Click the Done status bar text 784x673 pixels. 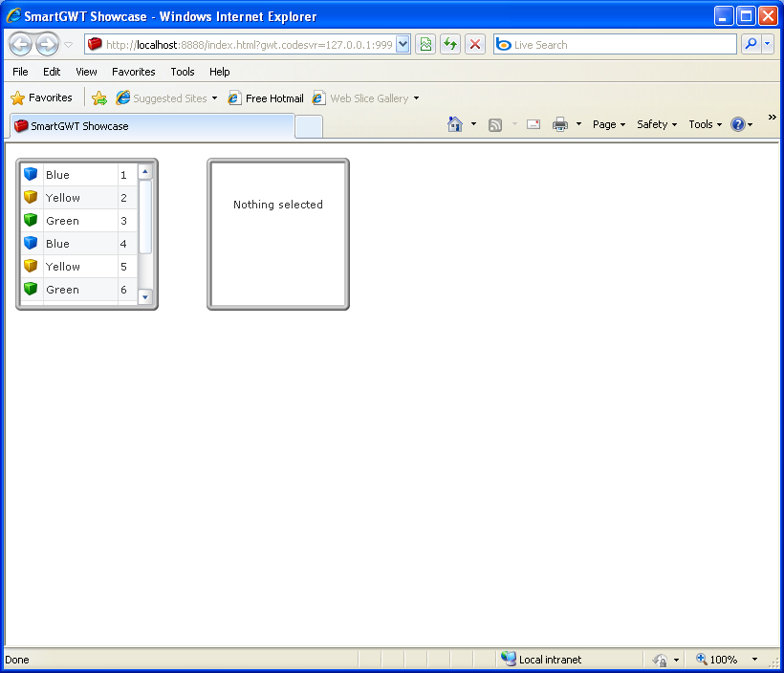tap(17, 660)
